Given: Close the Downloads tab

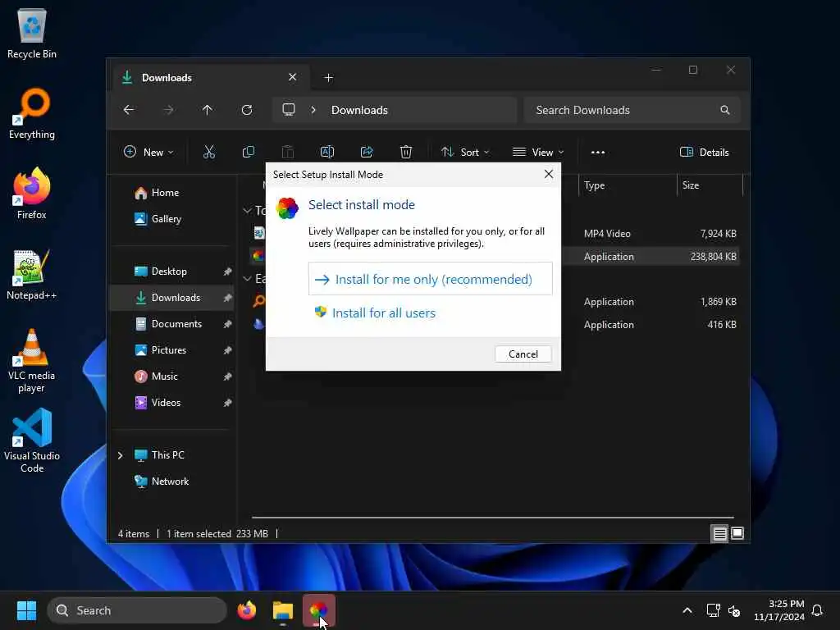Looking at the screenshot, I should [x=293, y=77].
